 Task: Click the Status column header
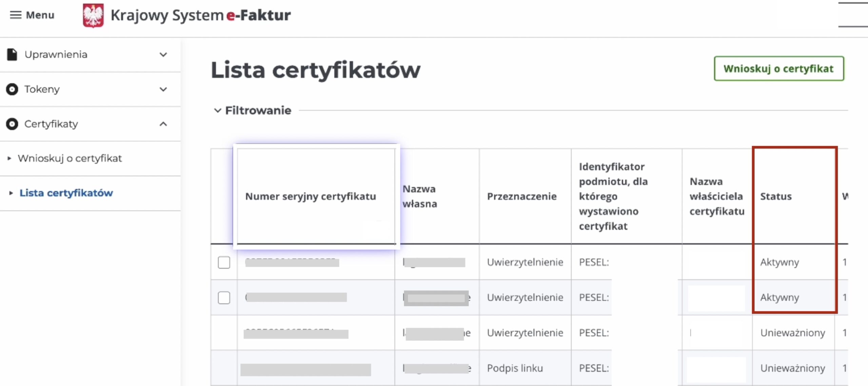click(x=776, y=197)
